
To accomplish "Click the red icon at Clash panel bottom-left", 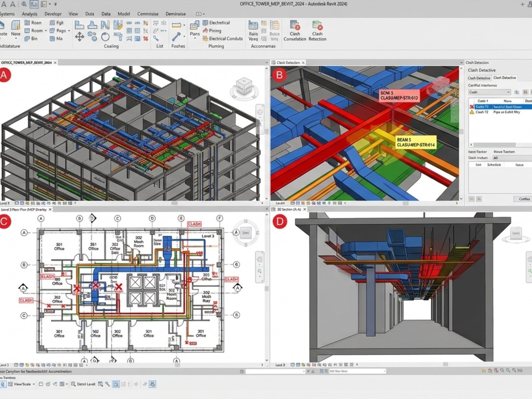I will 479,199.
